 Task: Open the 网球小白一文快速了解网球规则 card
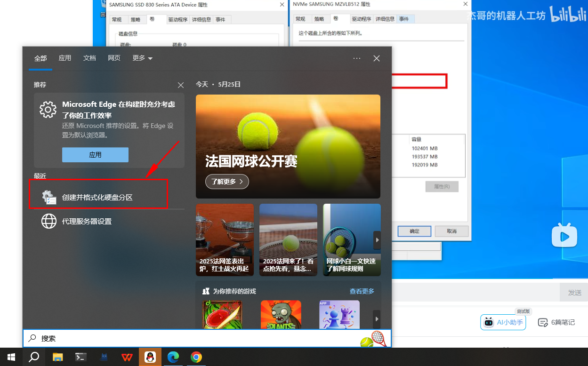click(x=352, y=239)
